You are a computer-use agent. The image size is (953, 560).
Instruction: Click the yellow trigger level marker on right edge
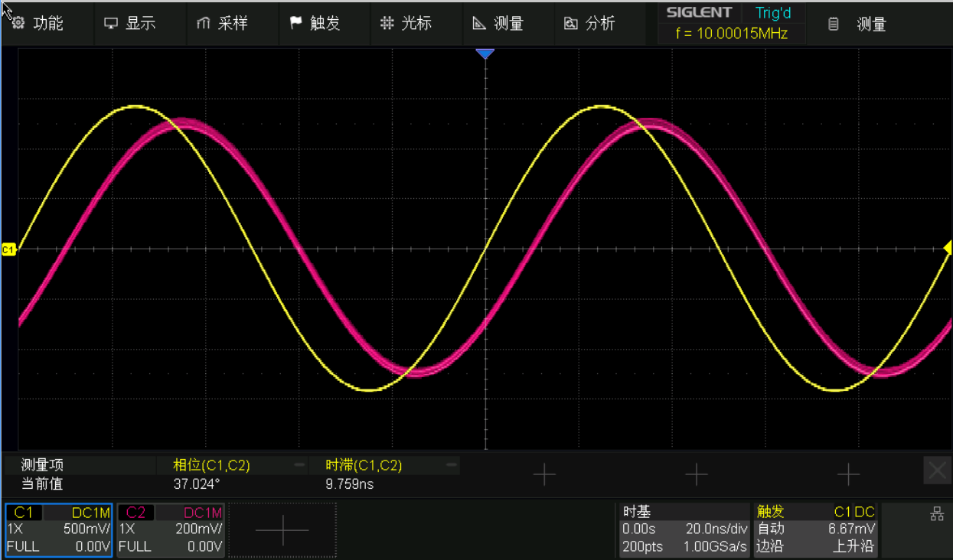947,248
